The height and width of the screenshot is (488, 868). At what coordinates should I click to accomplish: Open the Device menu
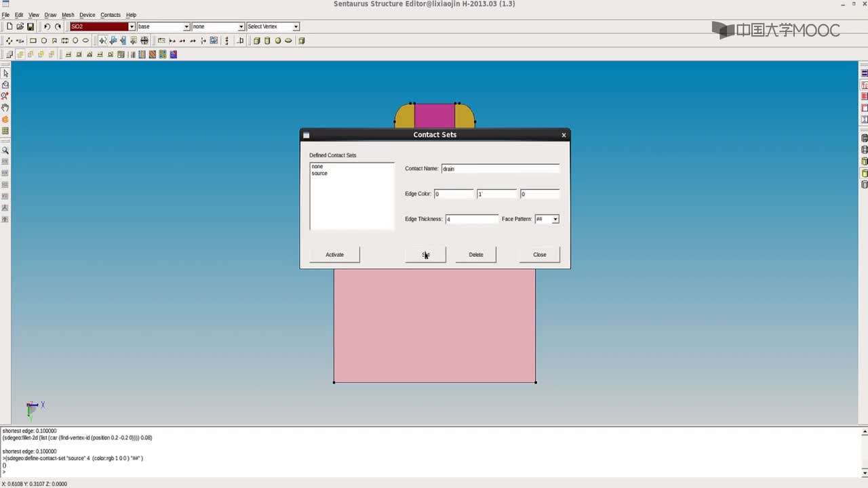87,15
